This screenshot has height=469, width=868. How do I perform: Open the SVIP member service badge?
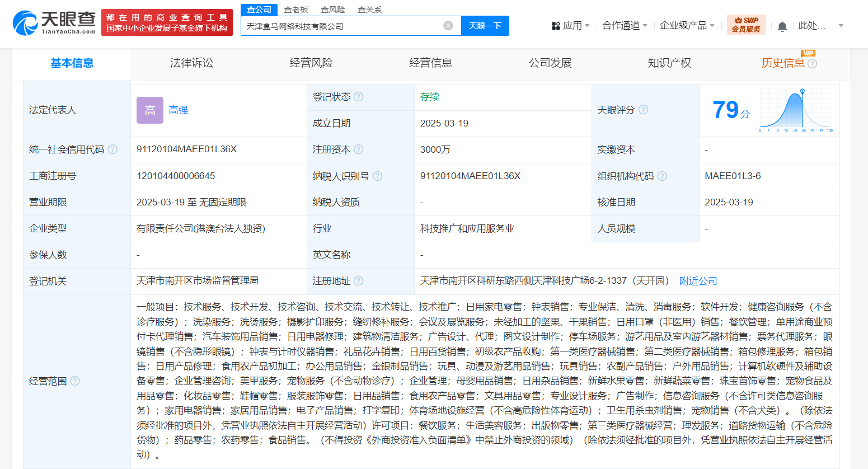[x=746, y=25]
